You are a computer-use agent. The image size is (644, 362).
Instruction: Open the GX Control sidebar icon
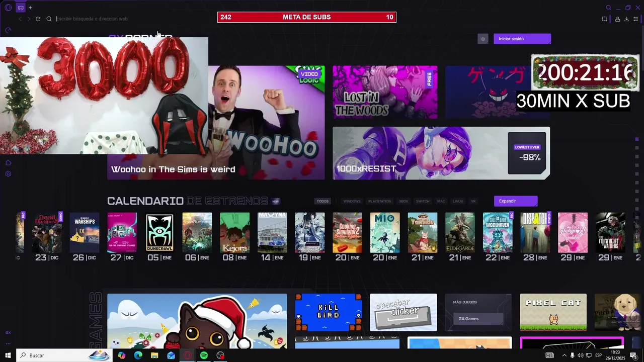click(x=8, y=31)
